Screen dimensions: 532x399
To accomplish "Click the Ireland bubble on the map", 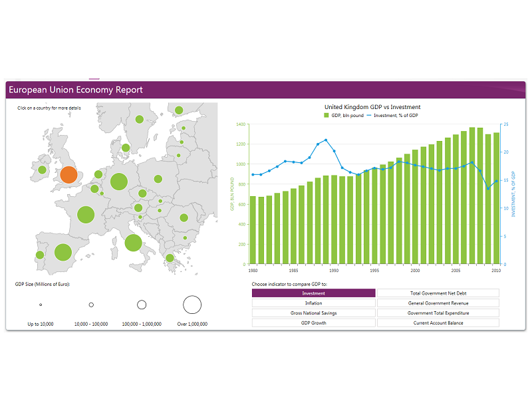I will (42, 170).
